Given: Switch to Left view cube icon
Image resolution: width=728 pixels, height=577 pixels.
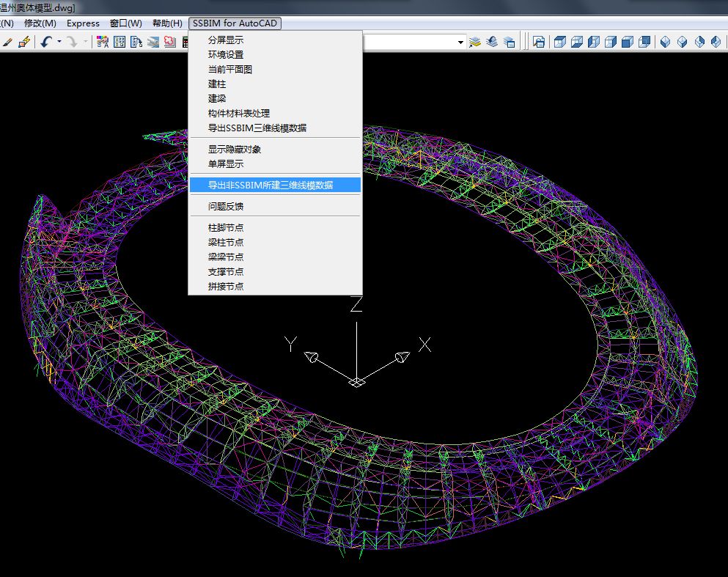Looking at the screenshot, I should pos(594,43).
